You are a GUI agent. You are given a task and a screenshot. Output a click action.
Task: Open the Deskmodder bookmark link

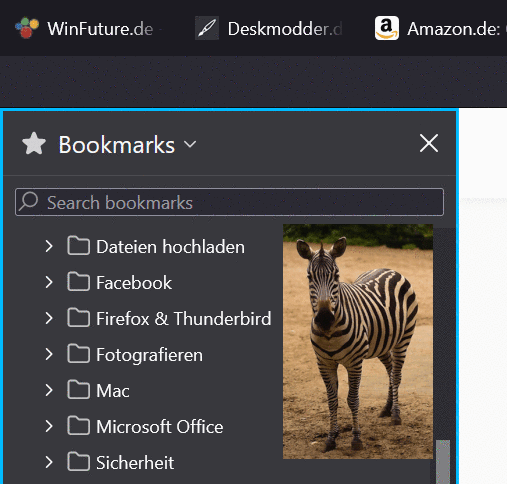point(285,29)
